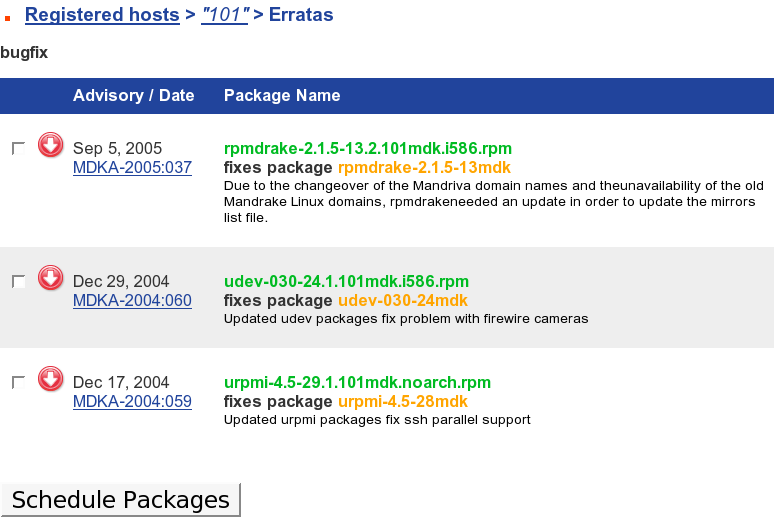Check the rpmdrake errata checkbox
This screenshot has width=774, height=522.
point(18,148)
